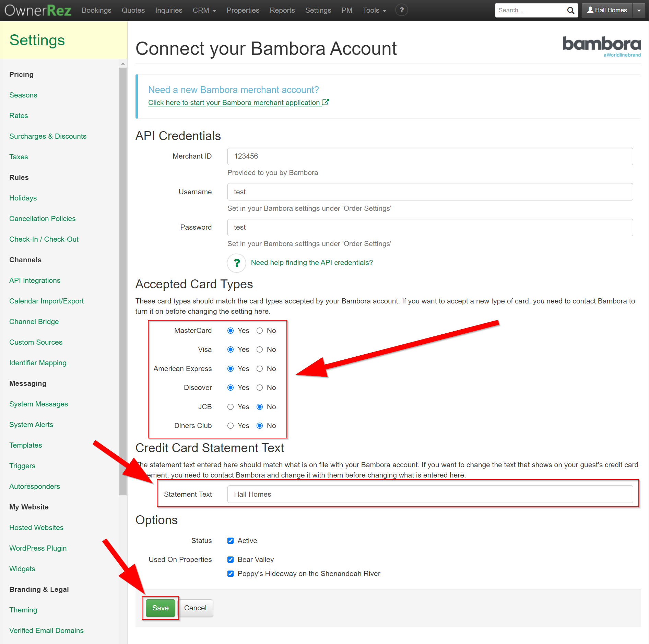Open Custom Sources settings
Image resolution: width=649 pixels, height=644 pixels.
(x=36, y=342)
